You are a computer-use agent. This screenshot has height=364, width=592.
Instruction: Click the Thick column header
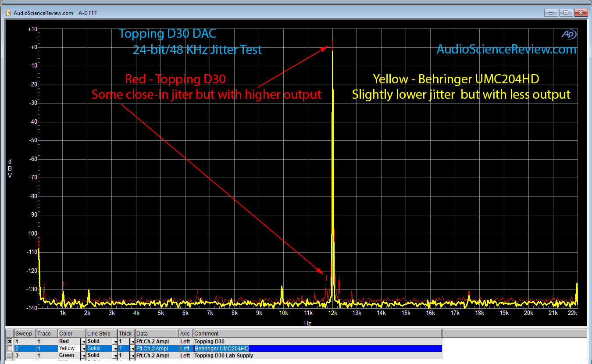click(126, 334)
